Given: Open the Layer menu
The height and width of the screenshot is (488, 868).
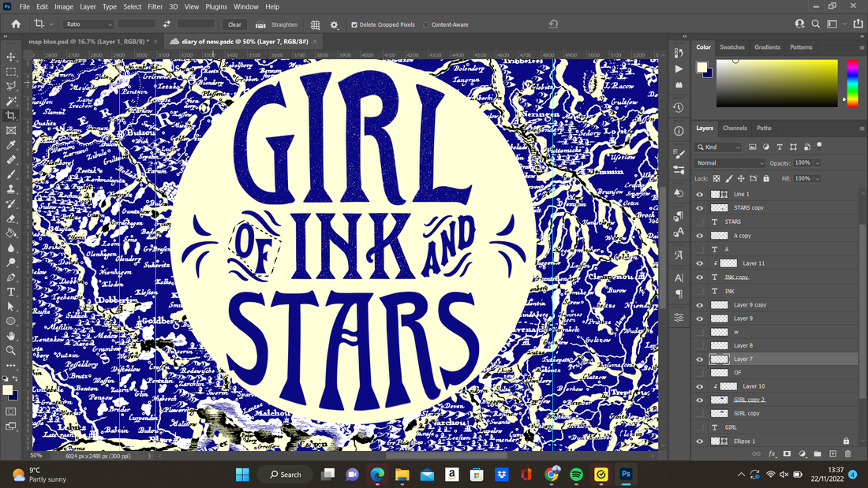Looking at the screenshot, I should pos(88,6).
